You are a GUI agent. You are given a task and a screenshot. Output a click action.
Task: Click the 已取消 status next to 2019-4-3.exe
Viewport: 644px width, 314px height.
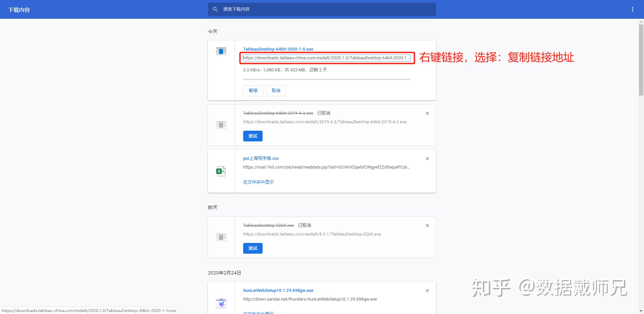(324, 113)
